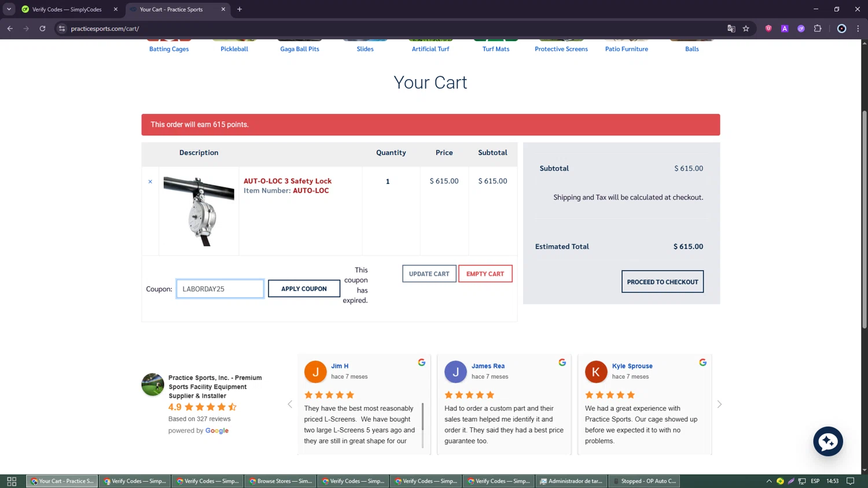
Task: Click the AUT-O-LOC product thumbnail image
Action: [x=199, y=211]
